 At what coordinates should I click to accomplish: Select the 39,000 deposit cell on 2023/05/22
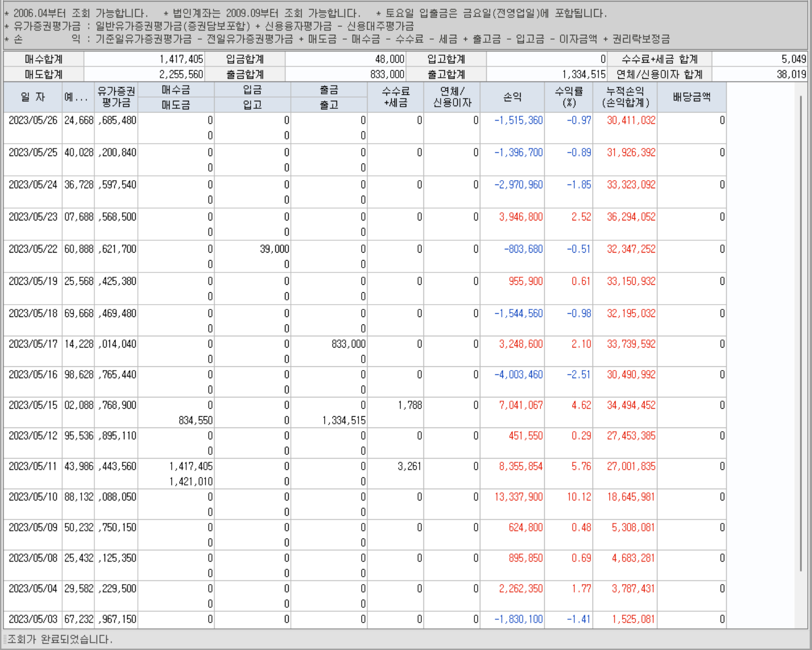tap(274, 249)
